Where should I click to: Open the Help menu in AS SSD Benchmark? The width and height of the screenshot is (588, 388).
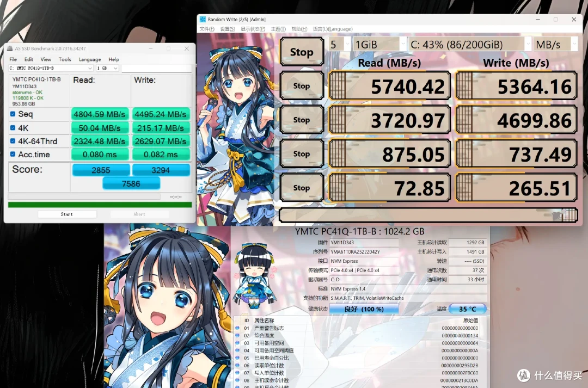(114, 59)
